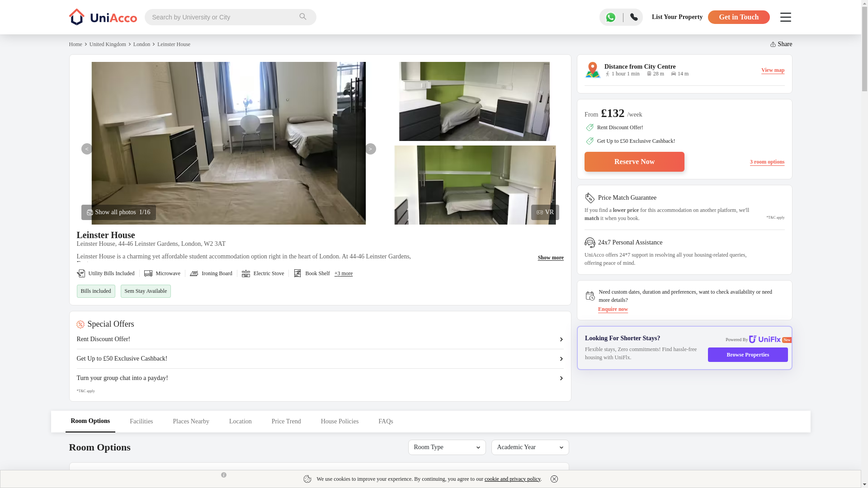Open the Academic Year dropdown

[530, 447]
